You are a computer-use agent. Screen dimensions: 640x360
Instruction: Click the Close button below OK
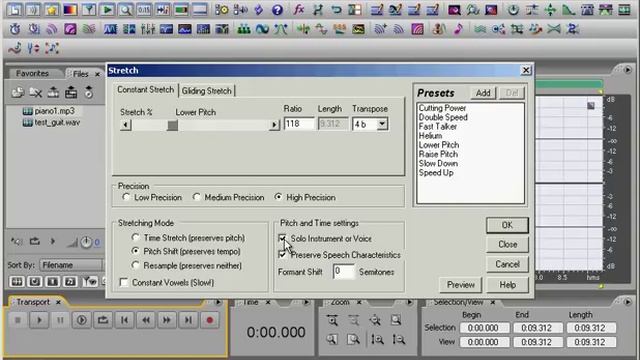[x=507, y=244]
